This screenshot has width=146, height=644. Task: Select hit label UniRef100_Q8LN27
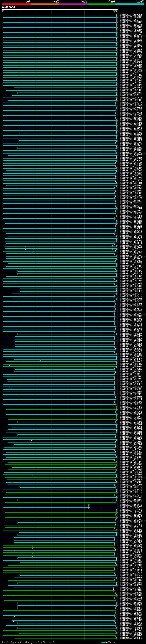[x=131, y=545]
